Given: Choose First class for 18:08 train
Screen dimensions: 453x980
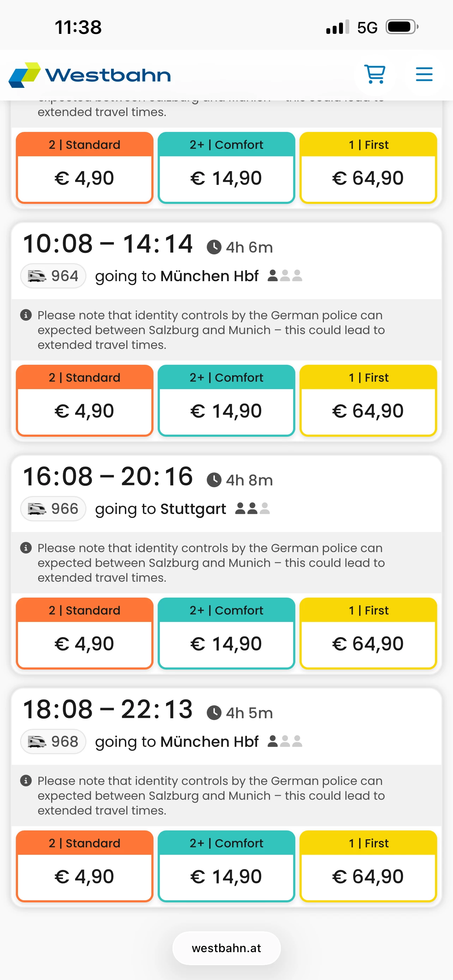Looking at the screenshot, I should [x=368, y=866].
